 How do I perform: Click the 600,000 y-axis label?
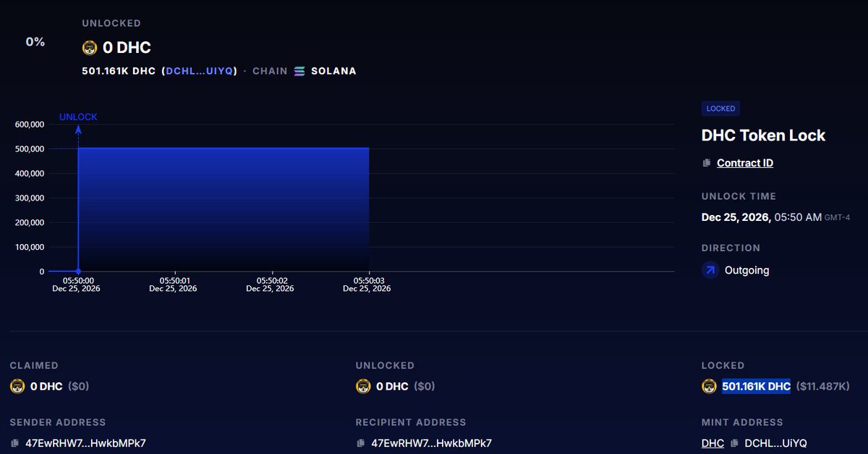pyautogui.click(x=30, y=125)
